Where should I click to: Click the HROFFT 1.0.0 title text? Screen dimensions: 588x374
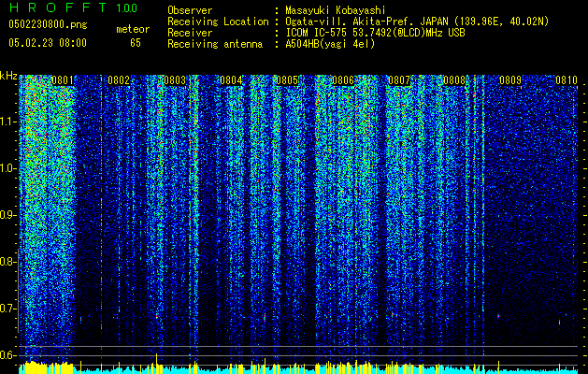coord(73,7)
